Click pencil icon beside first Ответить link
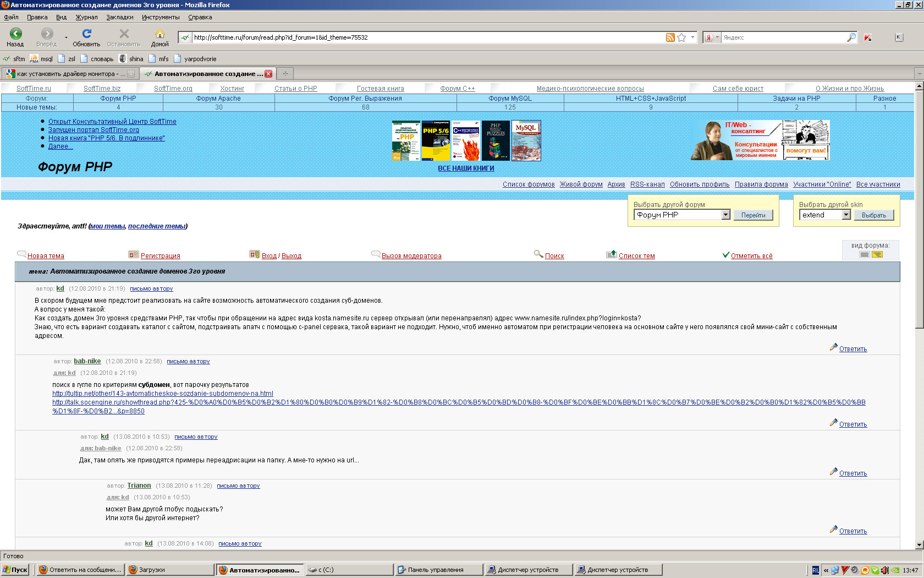The width and height of the screenshot is (924, 578). tap(833, 347)
